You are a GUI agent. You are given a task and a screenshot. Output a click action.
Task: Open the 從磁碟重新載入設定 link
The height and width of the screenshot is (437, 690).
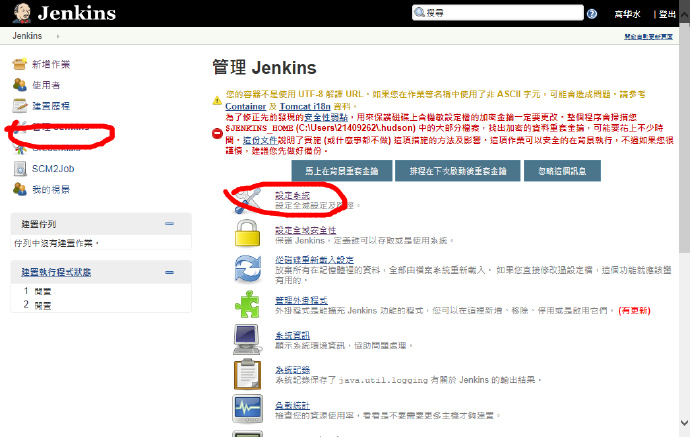[x=314, y=260]
